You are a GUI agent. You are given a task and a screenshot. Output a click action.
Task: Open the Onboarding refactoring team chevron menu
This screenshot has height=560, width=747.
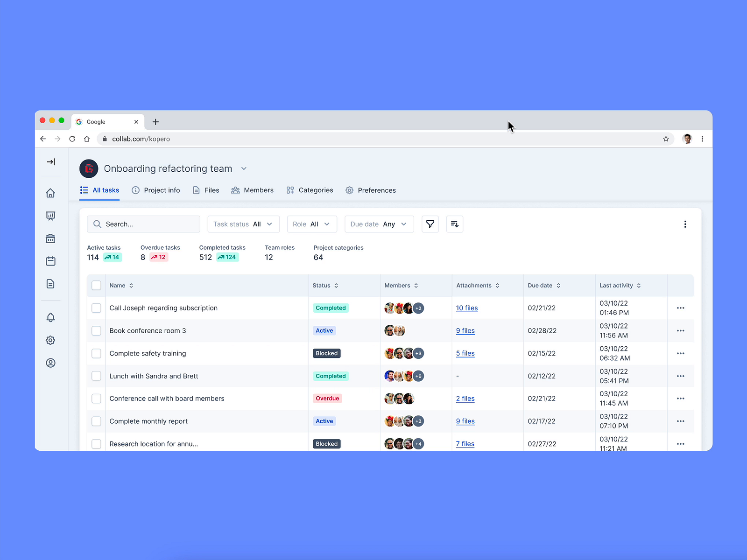click(x=244, y=168)
